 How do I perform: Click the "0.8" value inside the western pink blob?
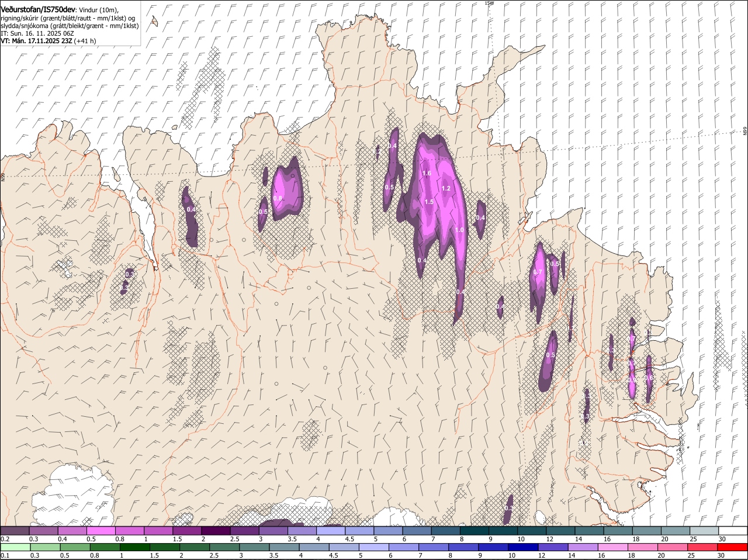(278, 198)
